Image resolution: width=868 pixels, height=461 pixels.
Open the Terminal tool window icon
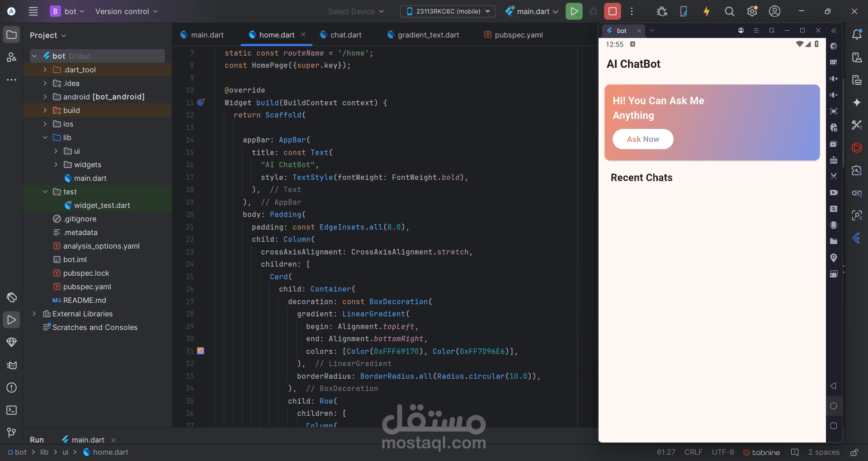tap(12, 410)
